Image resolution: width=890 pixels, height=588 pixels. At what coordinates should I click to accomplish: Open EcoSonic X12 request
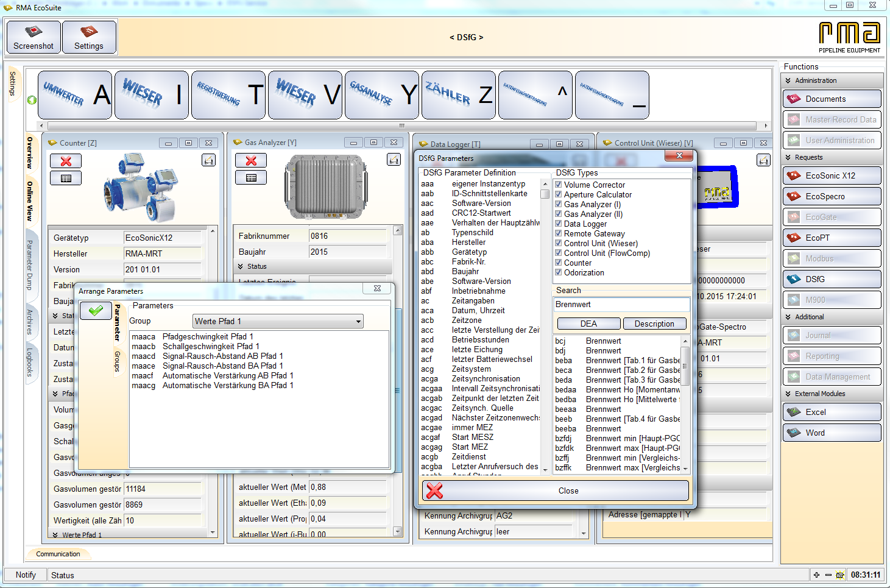coord(832,175)
